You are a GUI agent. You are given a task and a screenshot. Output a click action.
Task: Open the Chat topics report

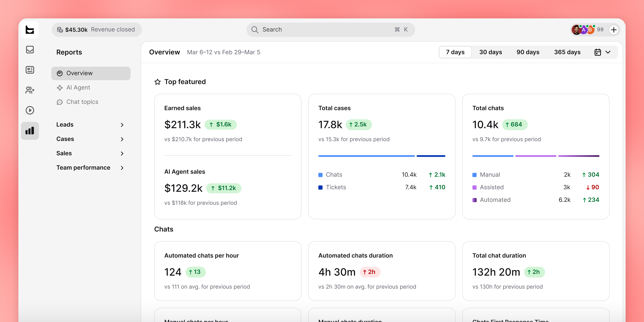pyautogui.click(x=91, y=102)
